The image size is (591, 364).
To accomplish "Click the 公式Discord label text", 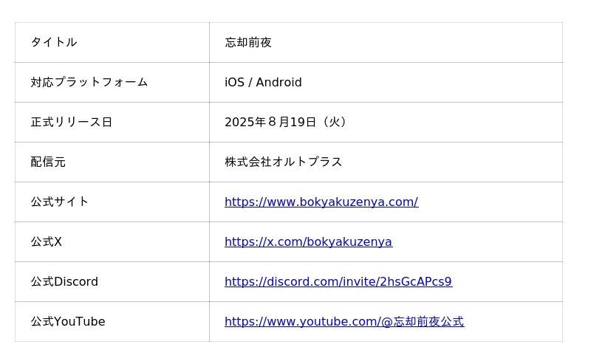I will pos(64,281).
